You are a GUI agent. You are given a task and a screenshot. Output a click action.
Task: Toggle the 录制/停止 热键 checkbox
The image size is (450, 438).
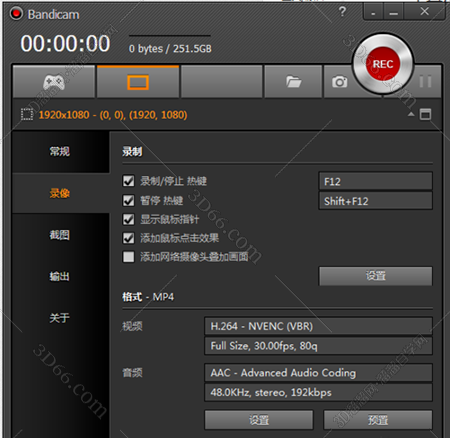pos(129,181)
